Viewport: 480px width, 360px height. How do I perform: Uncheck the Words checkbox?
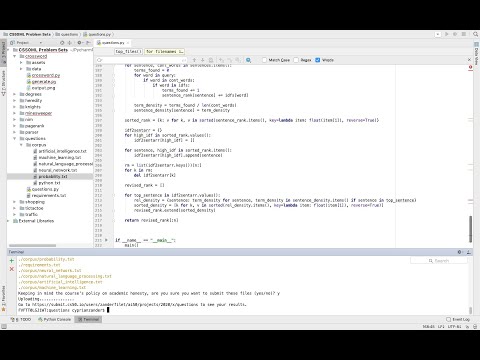pos(318,60)
